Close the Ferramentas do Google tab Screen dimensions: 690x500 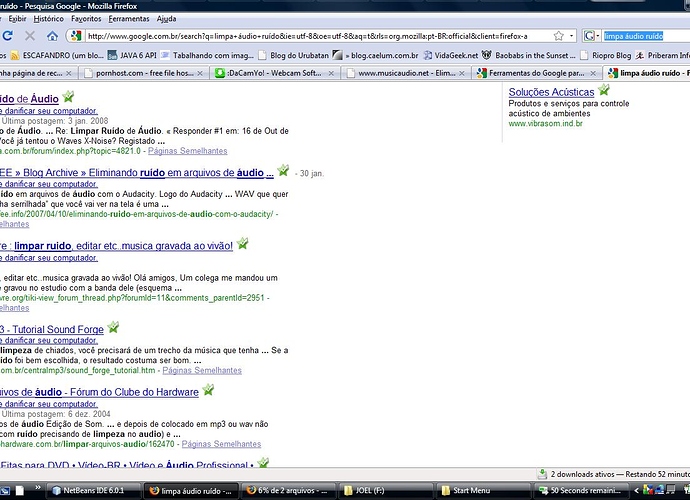[593, 74]
